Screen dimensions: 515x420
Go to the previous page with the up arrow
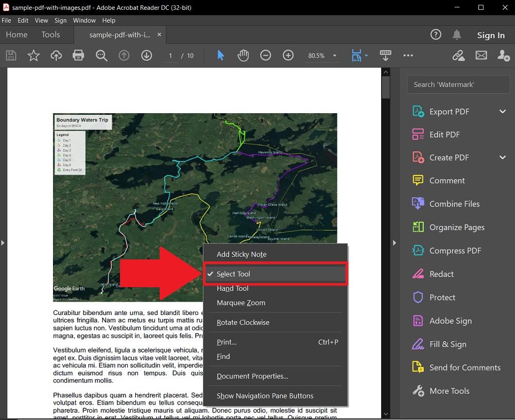click(124, 56)
